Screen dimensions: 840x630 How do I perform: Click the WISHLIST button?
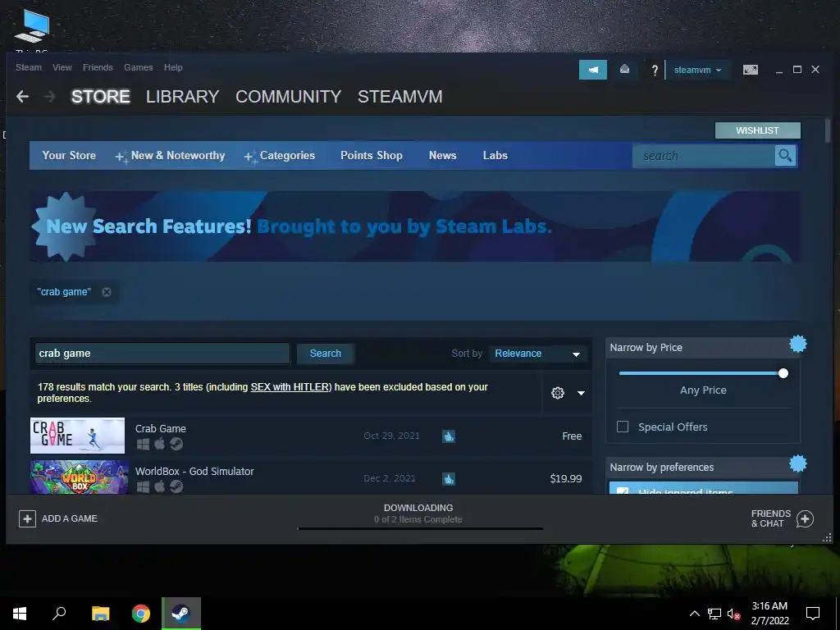click(x=757, y=130)
